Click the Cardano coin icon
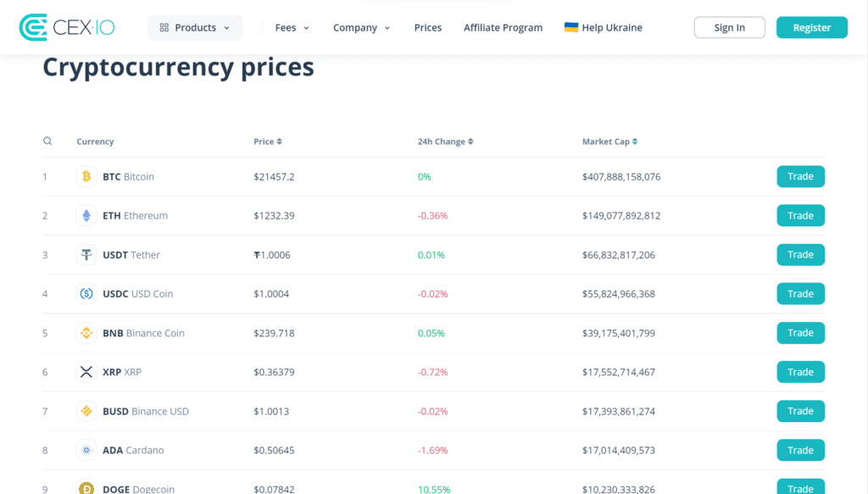This screenshot has width=868, height=494. click(x=86, y=450)
